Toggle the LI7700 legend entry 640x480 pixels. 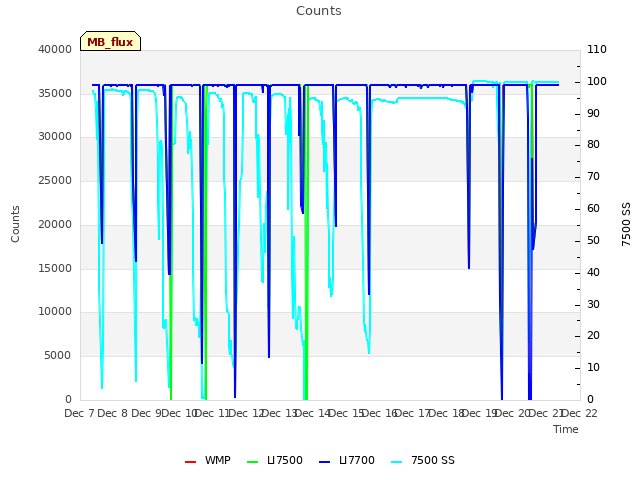[347, 460]
